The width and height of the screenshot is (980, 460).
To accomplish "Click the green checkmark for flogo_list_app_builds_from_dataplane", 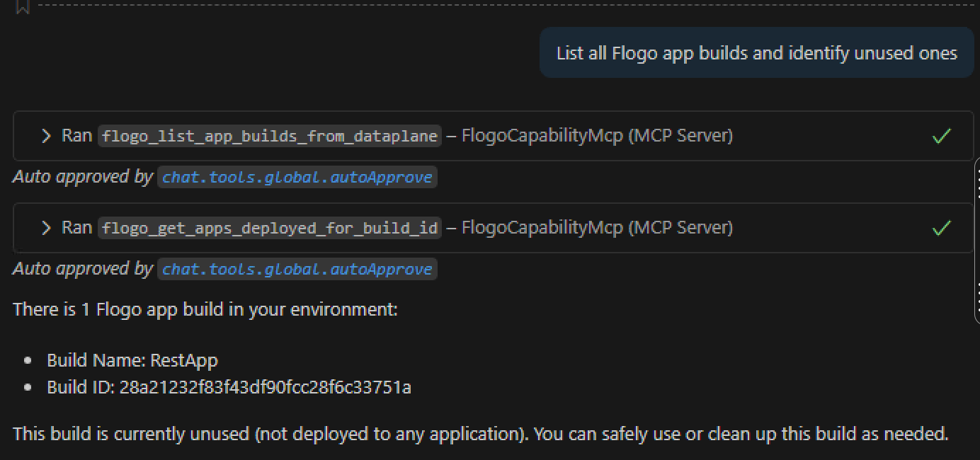I will point(941,136).
